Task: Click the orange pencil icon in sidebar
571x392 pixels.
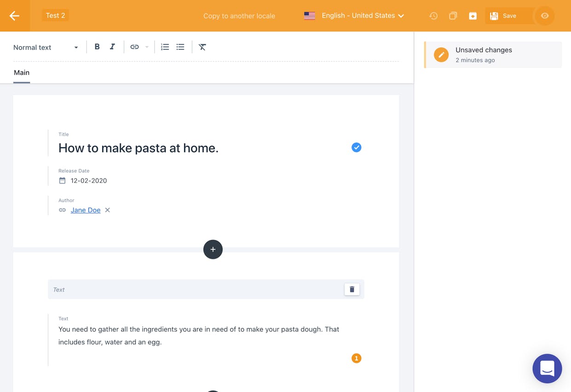Action: [x=441, y=55]
